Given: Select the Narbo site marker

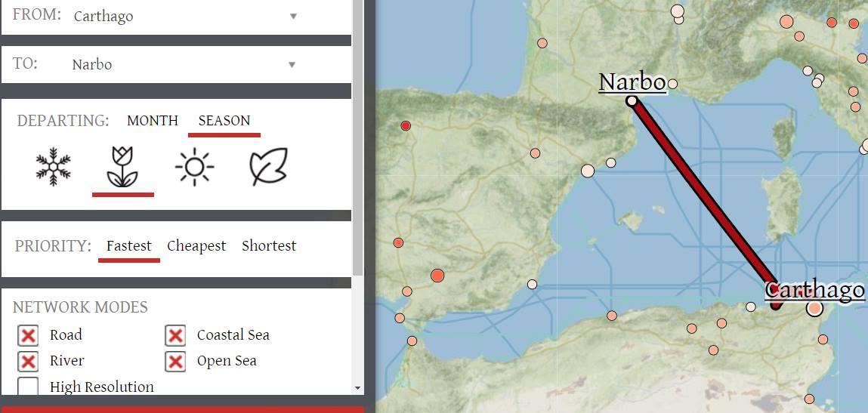Looking at the screenshot, I should pos(632,100).
